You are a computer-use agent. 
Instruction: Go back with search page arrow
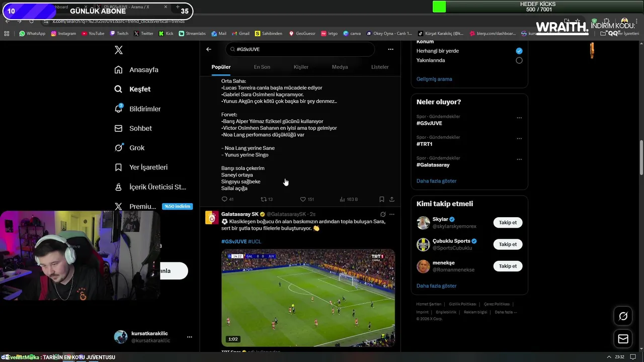tap(209, 49)
